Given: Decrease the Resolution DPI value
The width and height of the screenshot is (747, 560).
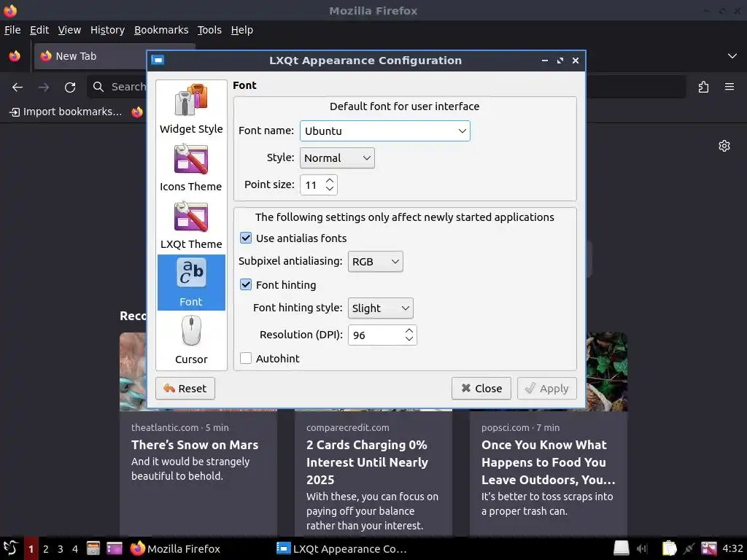Looking at the screenshot, I should tap(409, 339).
